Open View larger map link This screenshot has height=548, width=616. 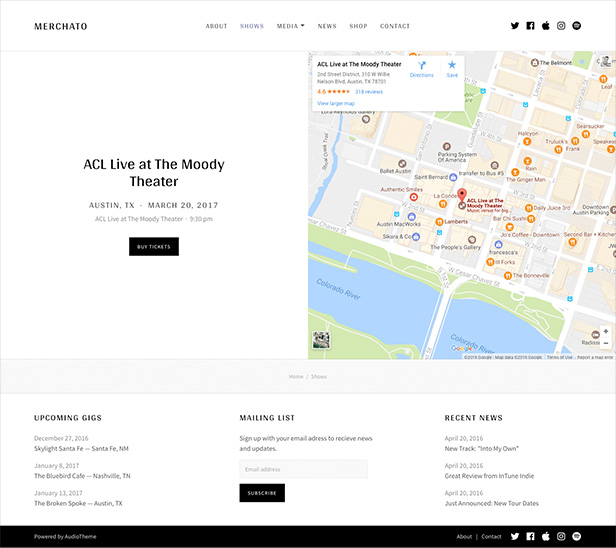pyautogui.click(x=336, y=103)
